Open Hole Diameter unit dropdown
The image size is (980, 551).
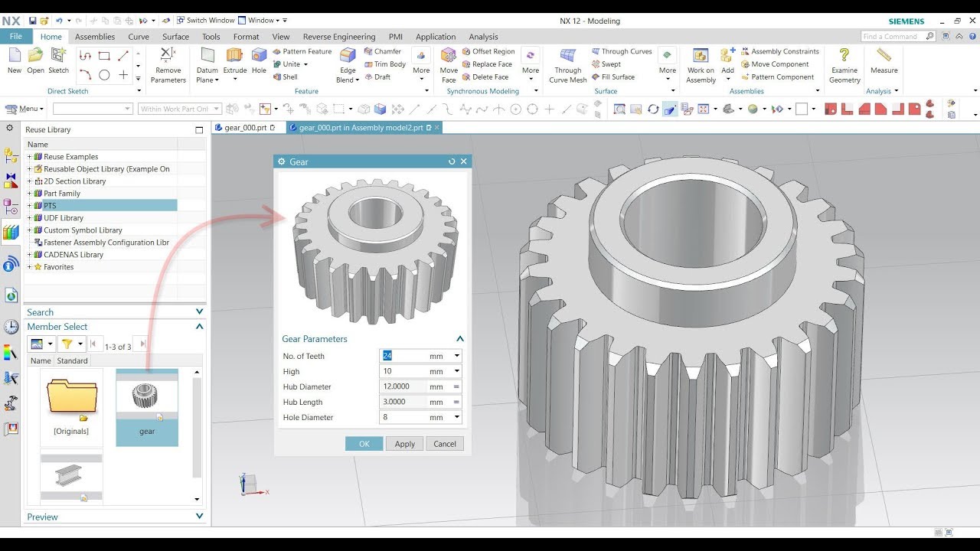pyautogui.click(x=457, y=417)
